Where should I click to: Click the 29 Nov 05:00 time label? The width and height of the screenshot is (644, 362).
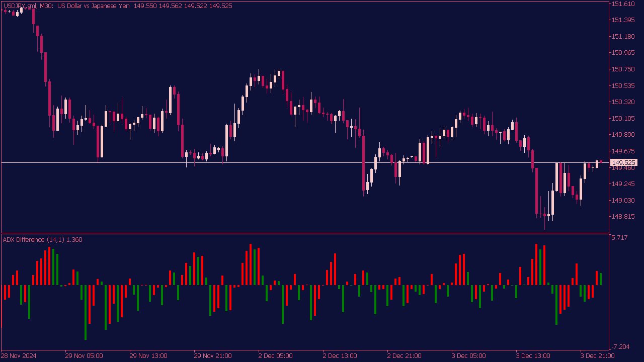pos(84,356)
